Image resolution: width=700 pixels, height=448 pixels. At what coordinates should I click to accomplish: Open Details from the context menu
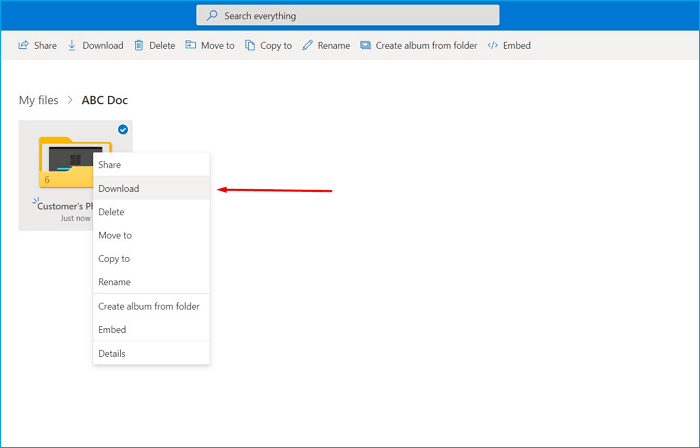coord(112,353)
